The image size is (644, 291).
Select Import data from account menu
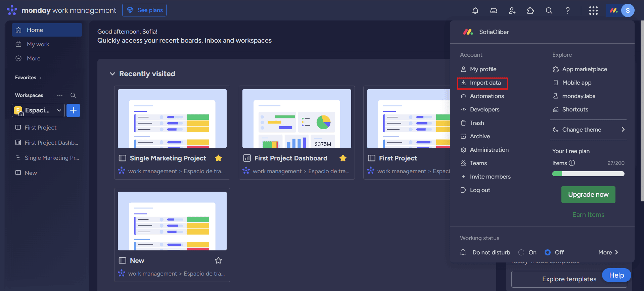[485, 83]
